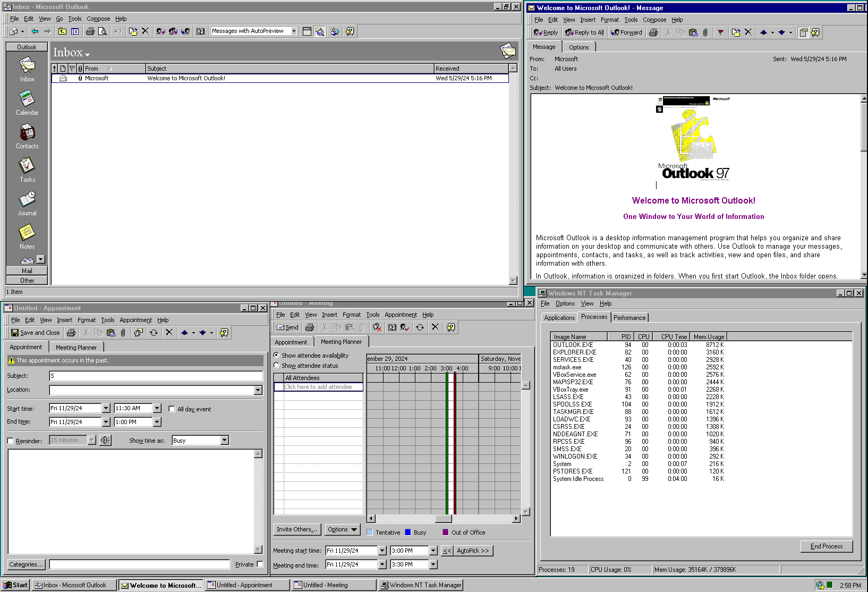Click the AutoPick >> button
Viewport: 868px width, 592px height.
(473, 551)
